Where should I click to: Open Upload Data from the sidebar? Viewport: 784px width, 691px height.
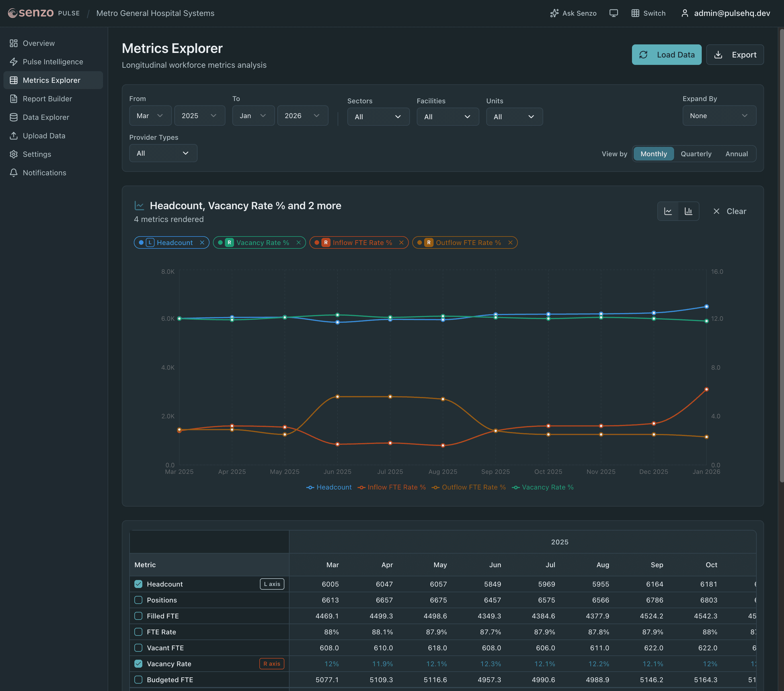[43, 135]
